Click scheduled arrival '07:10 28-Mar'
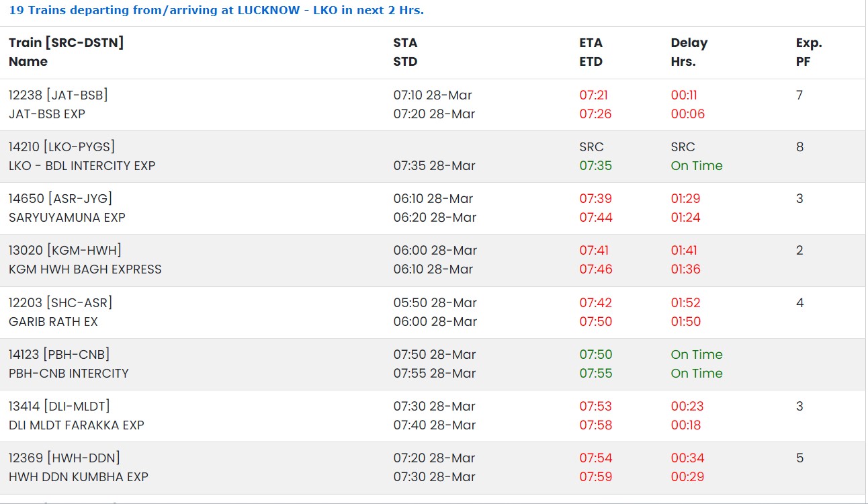This screenshot has height=504, width=868. 434,95
